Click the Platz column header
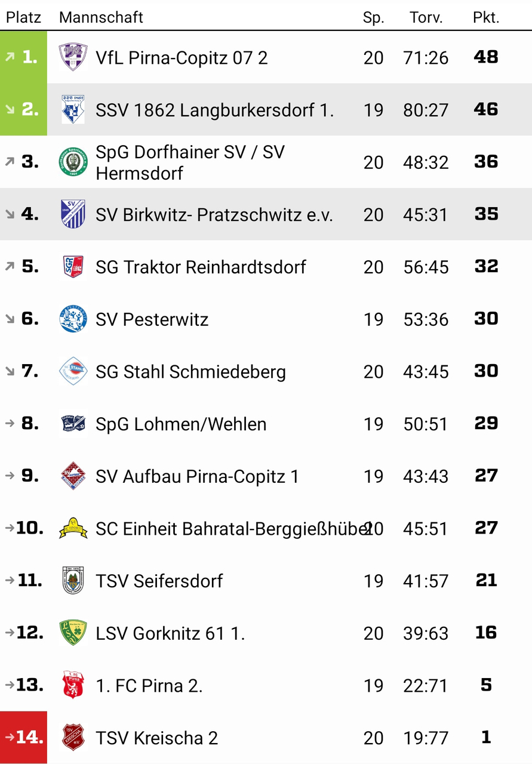The image size is (532, 764). [24, 17]
